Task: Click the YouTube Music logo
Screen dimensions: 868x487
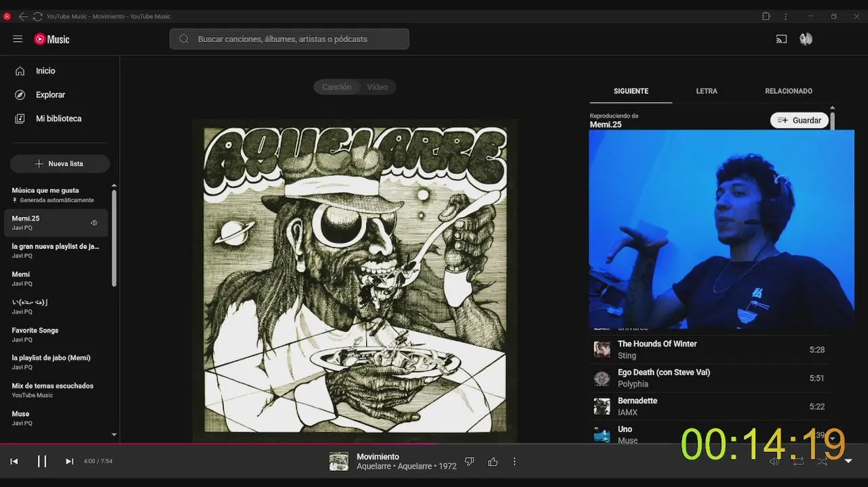Action: 52,39
